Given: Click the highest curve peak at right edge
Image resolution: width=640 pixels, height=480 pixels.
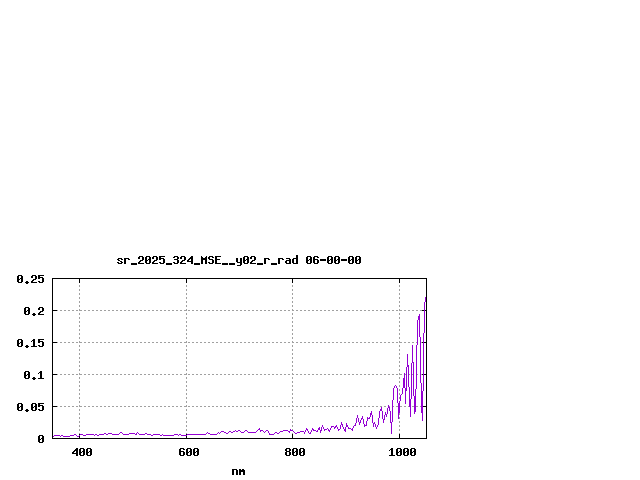Looking at the screenshot, I should [425, 298].
